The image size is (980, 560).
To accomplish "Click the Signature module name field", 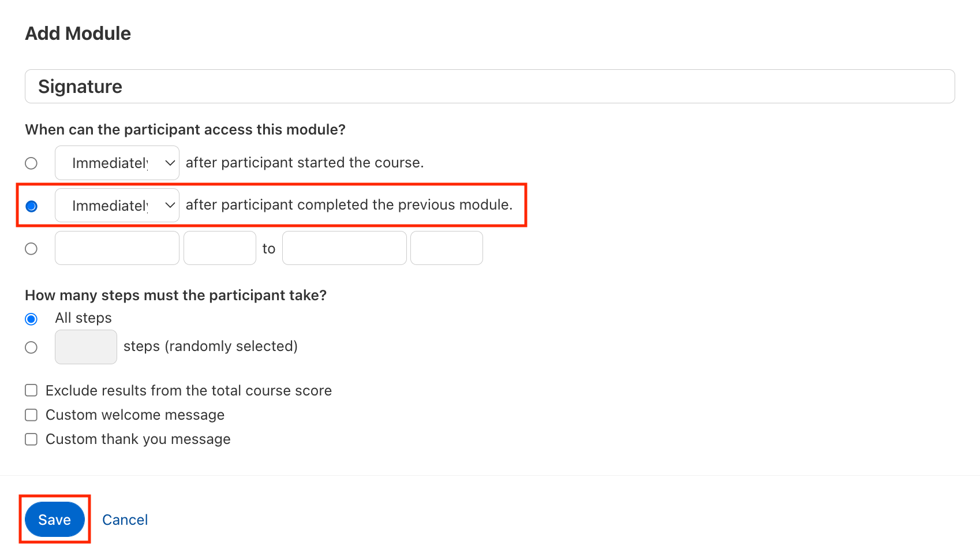I will pyautogui.click(x=489, y=87).
